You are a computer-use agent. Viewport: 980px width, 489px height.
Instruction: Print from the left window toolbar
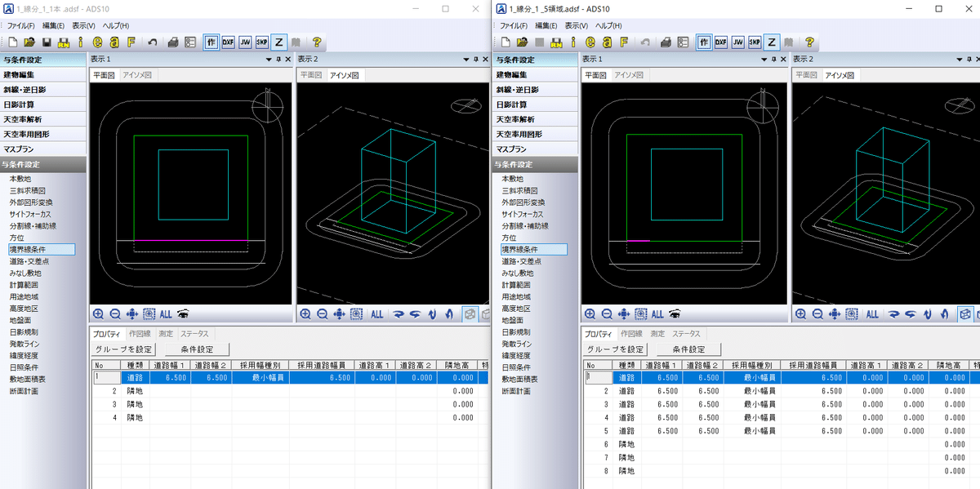coord(173,42)
